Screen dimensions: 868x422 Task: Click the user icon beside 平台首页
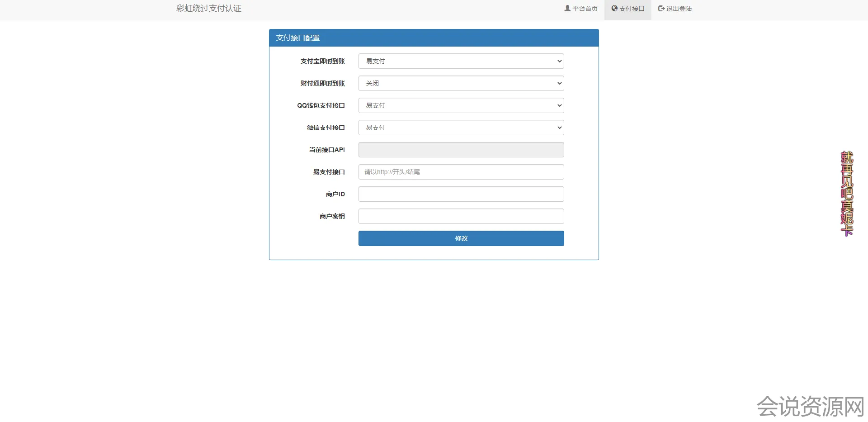(567, 8)
